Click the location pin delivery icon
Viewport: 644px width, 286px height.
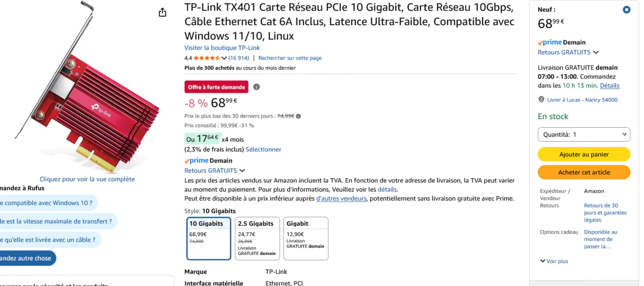[541, 100]
